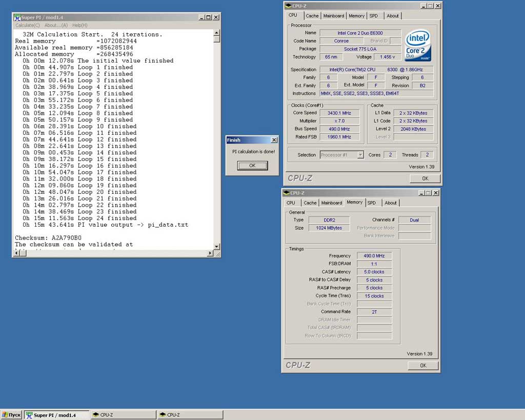Click Super PI scroll up arrow
This screenshot has width=525, height=420.
pos(217,33)
